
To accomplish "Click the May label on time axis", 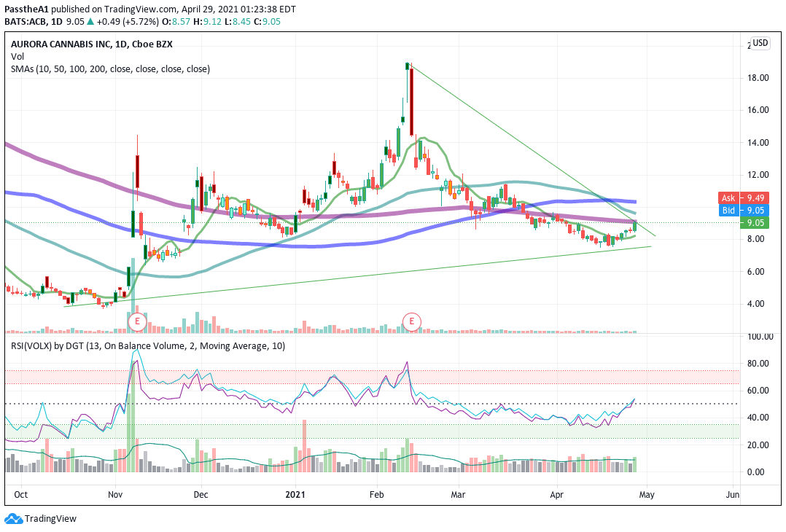I will pyautogui.click(x=647, y=495).
